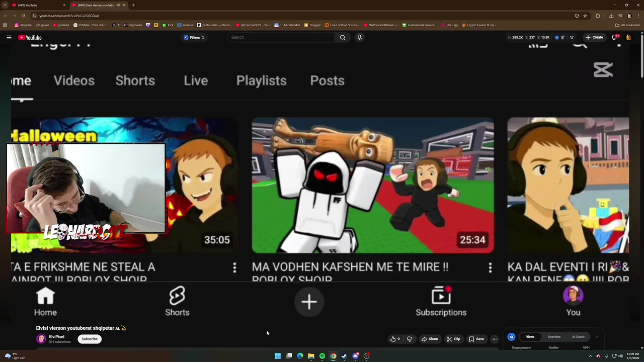Start voice search with the microphone
644x362 pixels.
[359, 37]
